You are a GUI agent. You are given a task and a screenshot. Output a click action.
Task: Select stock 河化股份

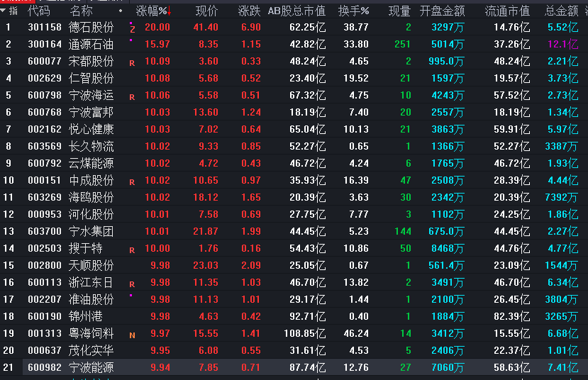[91, 214]
